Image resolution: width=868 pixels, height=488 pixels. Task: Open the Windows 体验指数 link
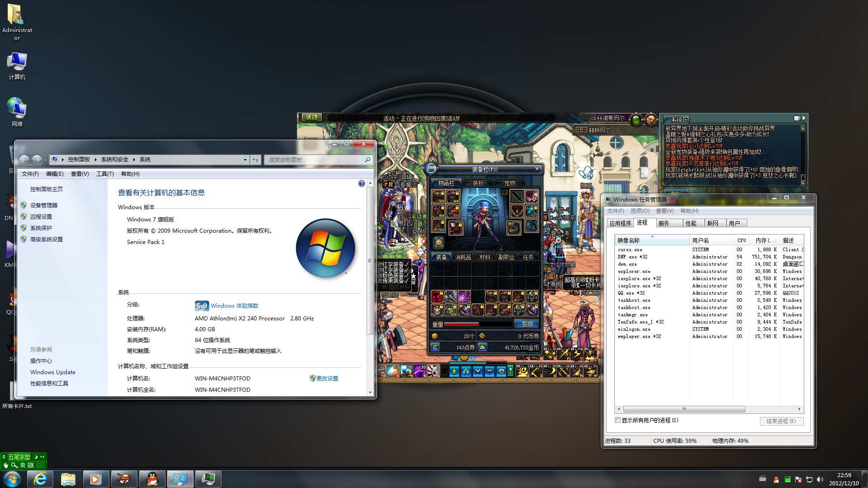(234, 306)
